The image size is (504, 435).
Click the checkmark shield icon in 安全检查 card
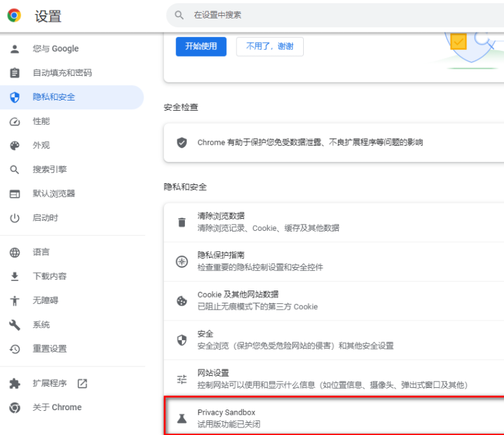182,142
